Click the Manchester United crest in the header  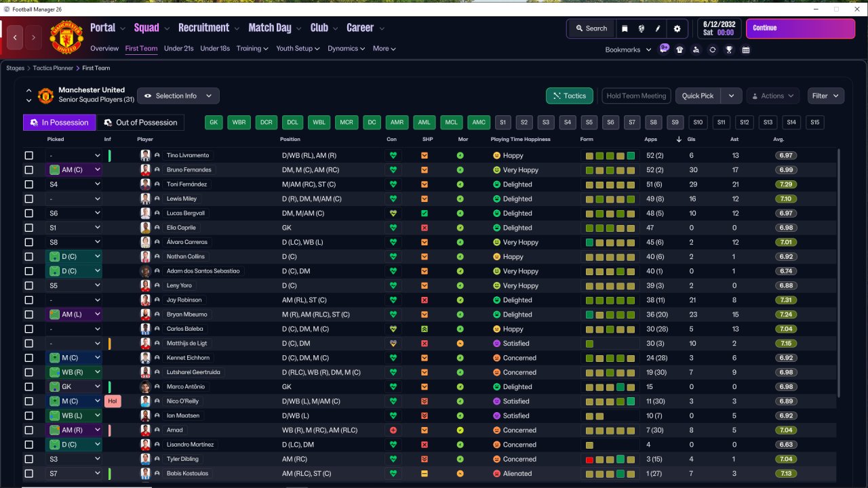66,37
